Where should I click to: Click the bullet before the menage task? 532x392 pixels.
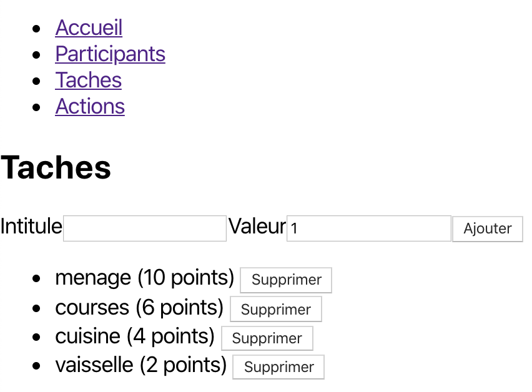tap(38, 278)
